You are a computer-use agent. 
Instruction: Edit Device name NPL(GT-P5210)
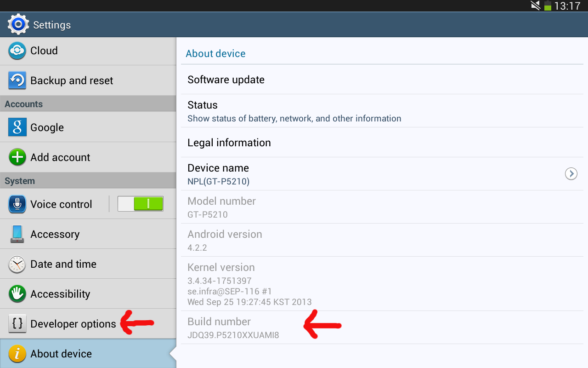pos(382,174)
